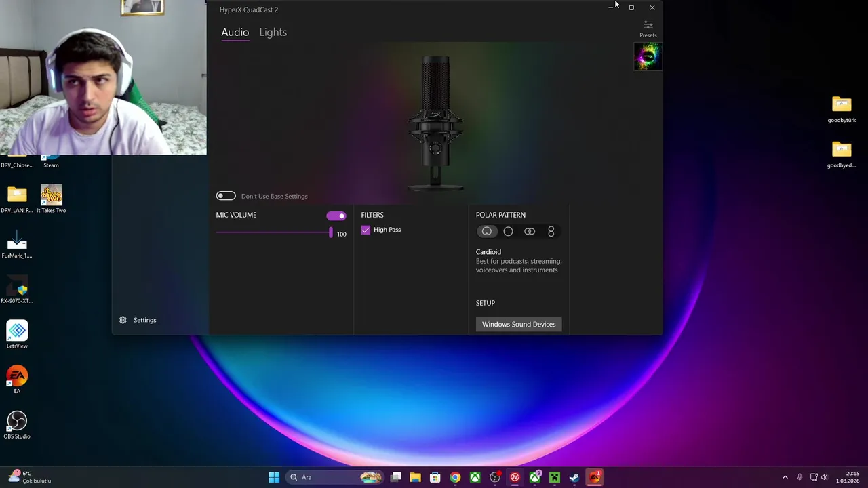Screen dimensions: 868x488
Task: Click the taskbar search box Ara
Action: pyautogui.click(x=335, y=477)
